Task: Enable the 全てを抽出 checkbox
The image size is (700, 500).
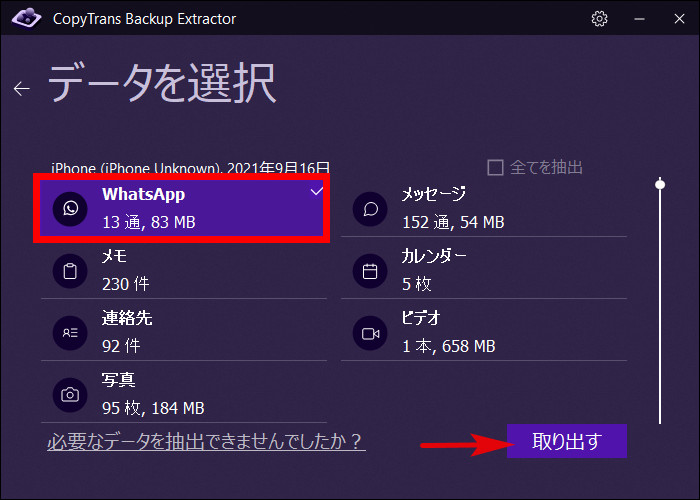Action: coord(495,167)
